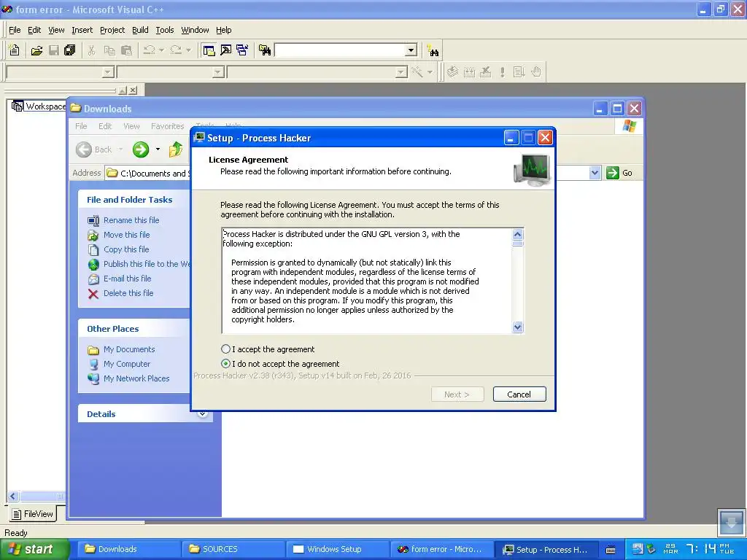Screen dimensions: 747x560
Task: Open the Undo history dropdown arrow
Action: (161, 50)
